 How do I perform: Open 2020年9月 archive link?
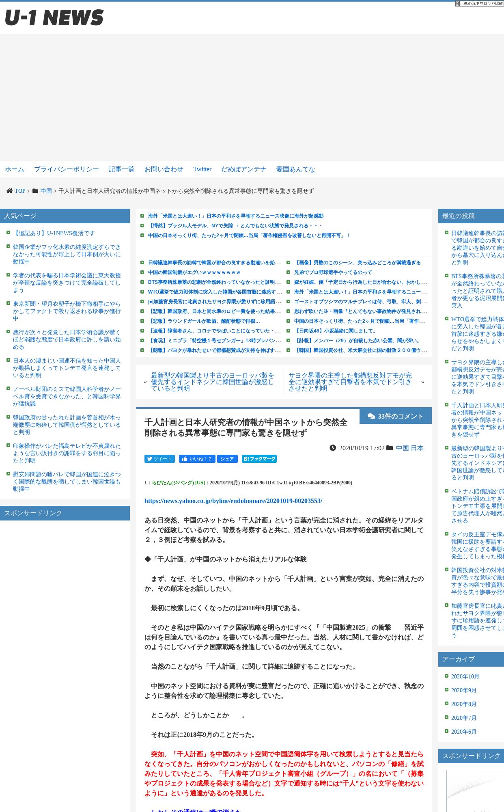pos(464,690)
